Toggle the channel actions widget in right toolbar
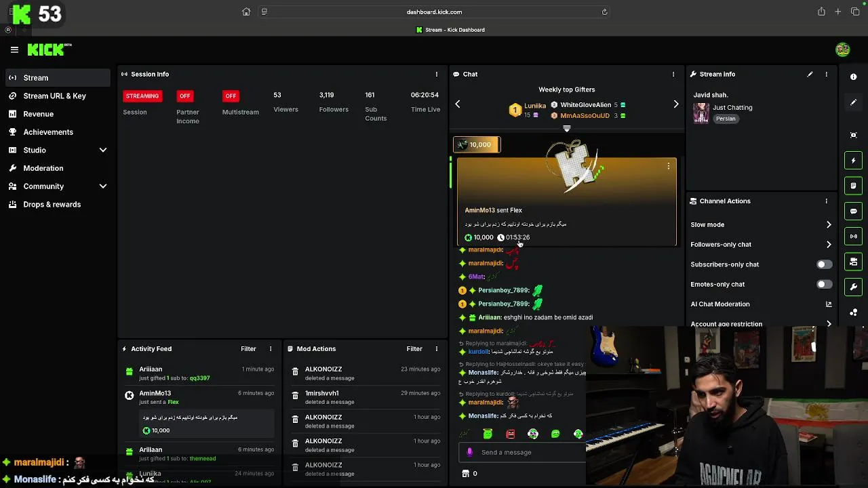Viewport: 868px width, 488px height. pyautogui.click(x=854, y=262)
